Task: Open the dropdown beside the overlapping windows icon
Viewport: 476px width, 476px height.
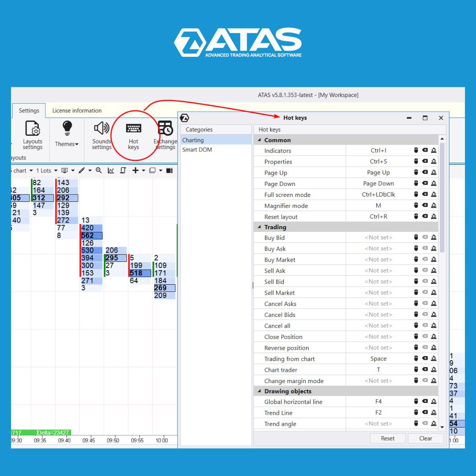Action: point(160,171)
